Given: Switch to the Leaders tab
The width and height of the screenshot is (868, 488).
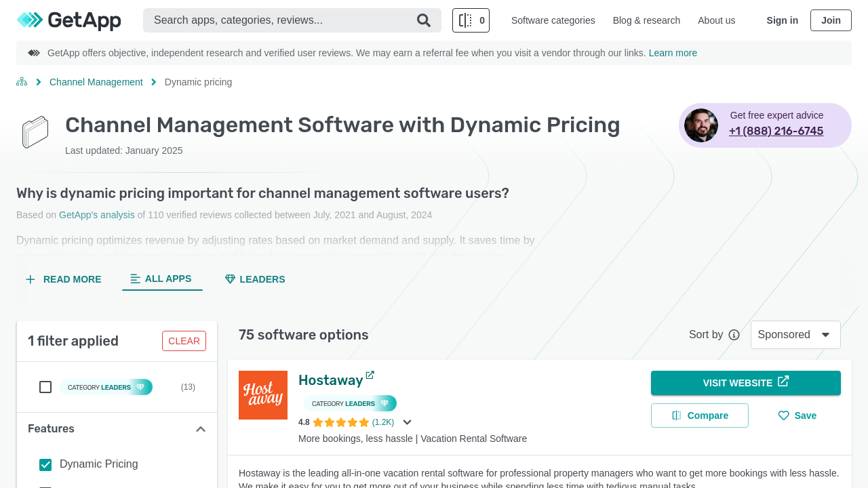Looking at the screenshot, I should (255, 279).
